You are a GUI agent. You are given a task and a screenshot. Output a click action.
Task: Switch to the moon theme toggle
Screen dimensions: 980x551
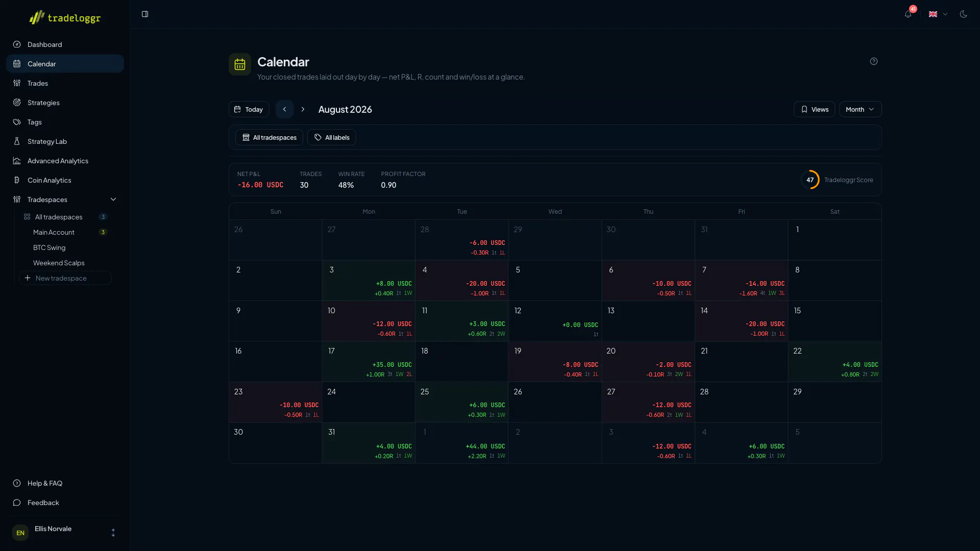964,14
